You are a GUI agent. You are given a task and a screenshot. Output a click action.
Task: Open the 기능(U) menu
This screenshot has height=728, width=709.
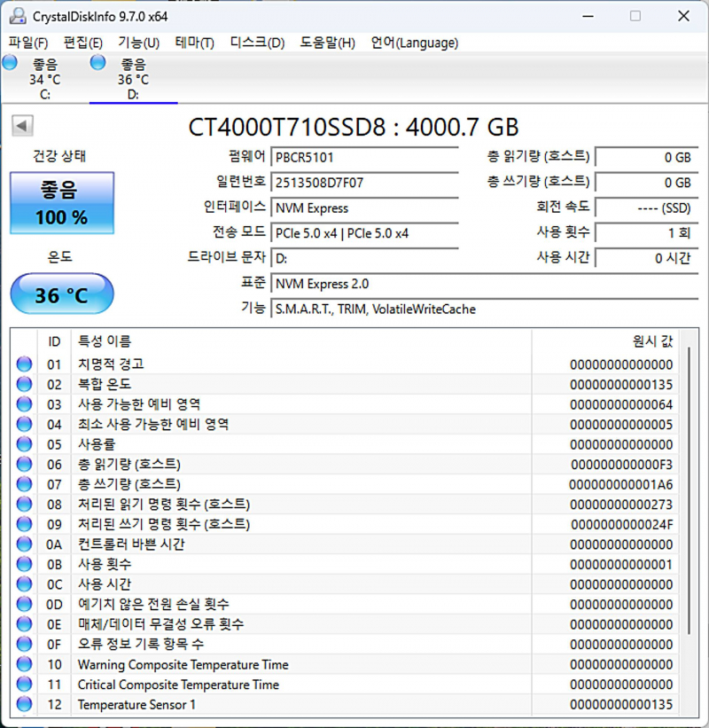[x=138, y=43]
